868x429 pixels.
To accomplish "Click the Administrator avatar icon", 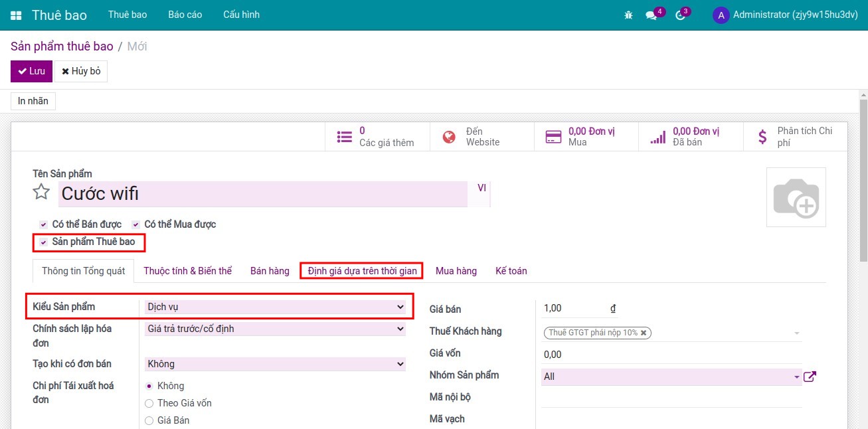I will pyautogui.click(x=721, y=15).
